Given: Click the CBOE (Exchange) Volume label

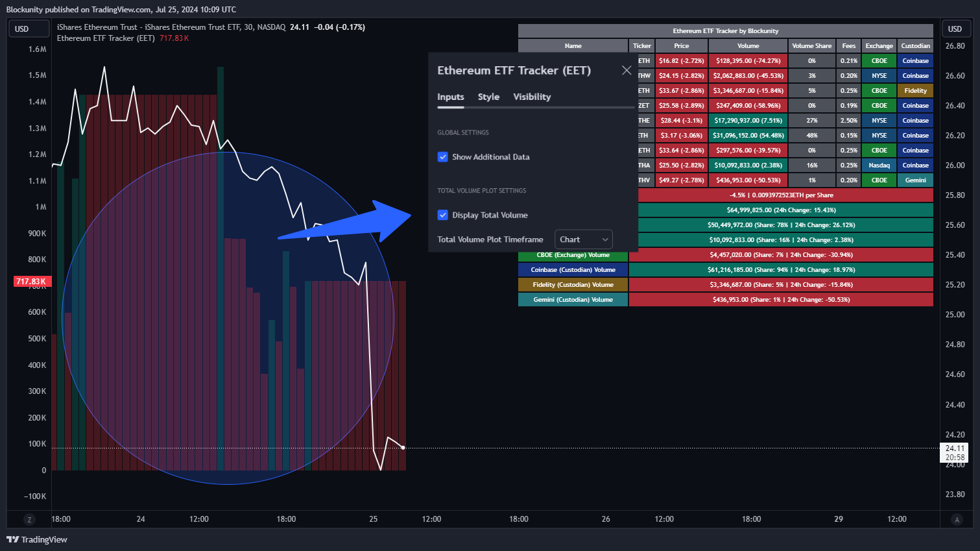Looking at the screenshot, I should (573, 255).
